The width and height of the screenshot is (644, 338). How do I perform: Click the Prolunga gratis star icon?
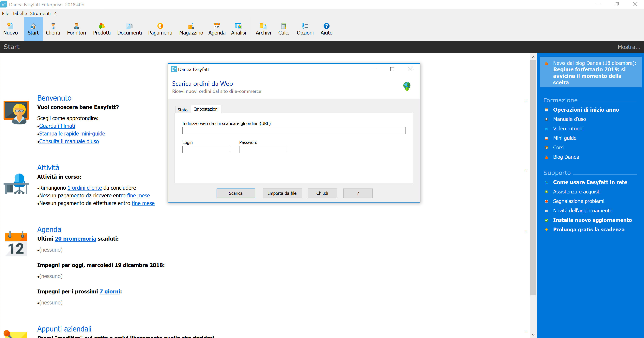(x=546, y=230)
